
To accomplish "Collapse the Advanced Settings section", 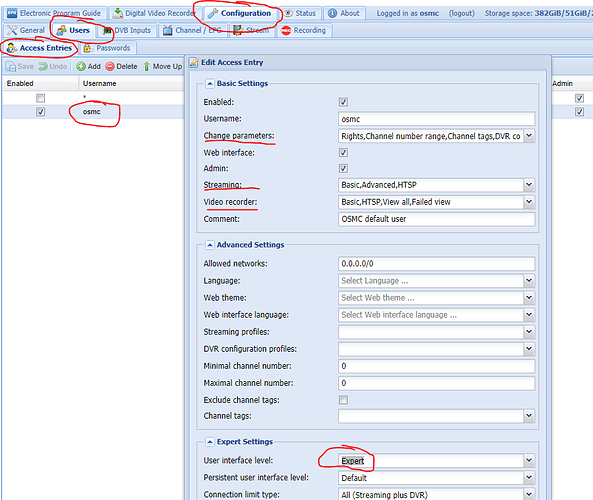I will 210,245.
